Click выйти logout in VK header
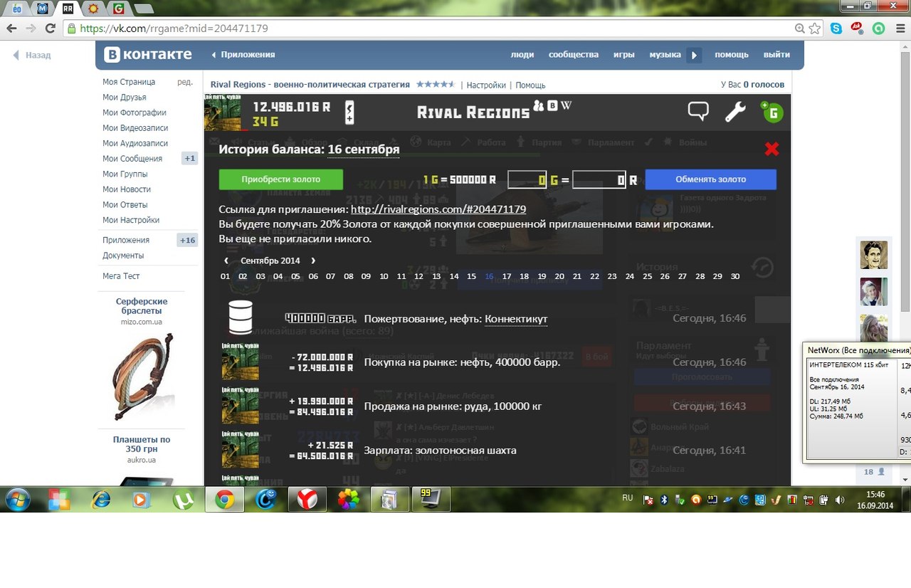Image resolution: width=911 pixels, height=588 pixels. coord(776,55)
